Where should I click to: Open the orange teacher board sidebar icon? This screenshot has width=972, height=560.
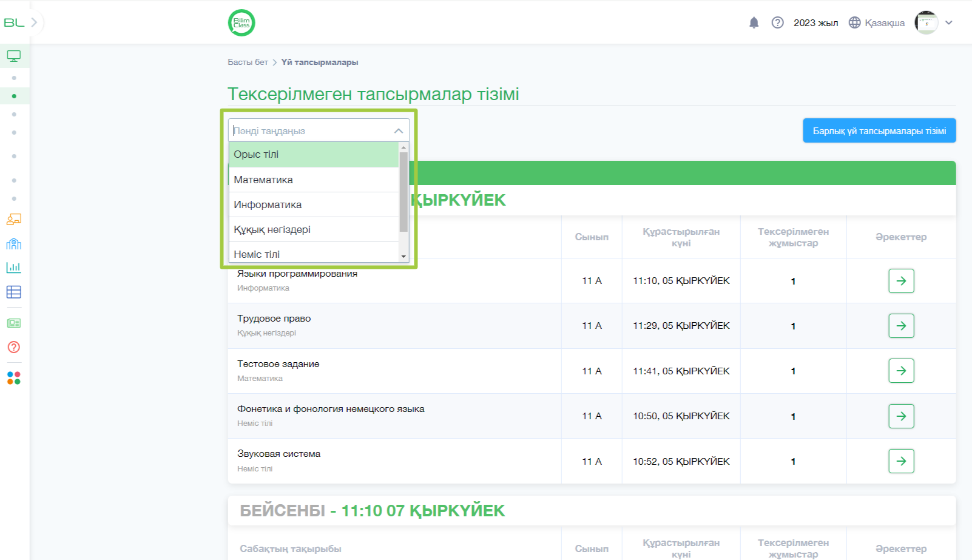(14, 219)
